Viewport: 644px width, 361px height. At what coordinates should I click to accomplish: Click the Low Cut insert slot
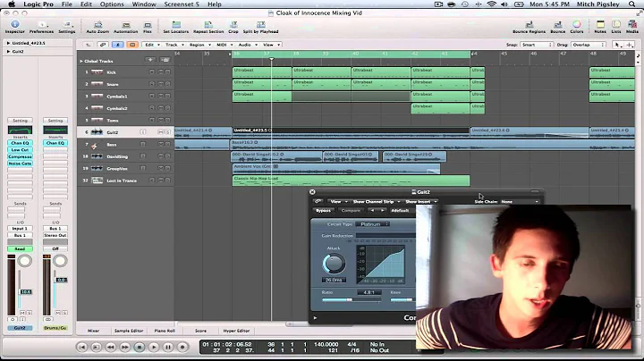coord(20,150)
